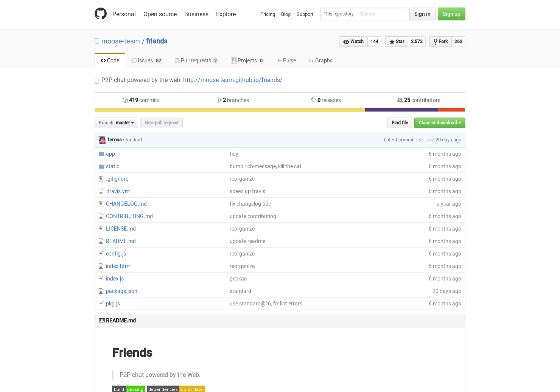Star the friends repository

coord(397,42)
